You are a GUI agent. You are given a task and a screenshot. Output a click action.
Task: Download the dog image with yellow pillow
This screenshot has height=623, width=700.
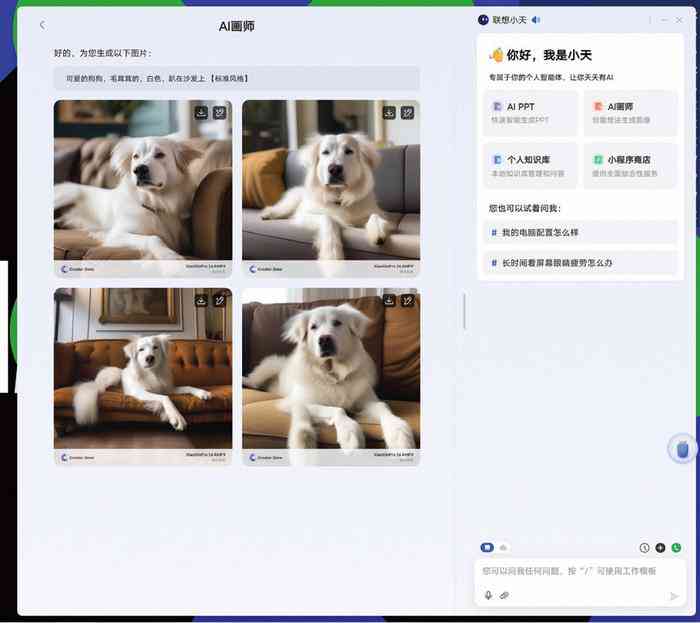coord(389,112)
